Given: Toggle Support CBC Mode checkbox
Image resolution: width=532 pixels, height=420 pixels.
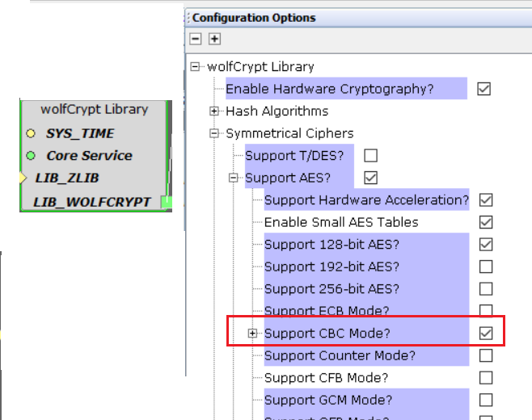Looking at the screenshot, I should point(486,333).
